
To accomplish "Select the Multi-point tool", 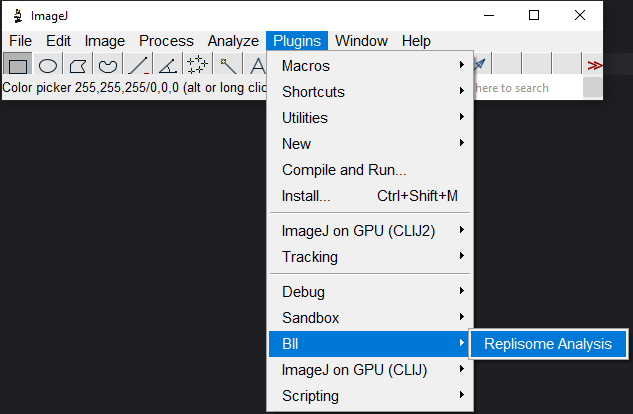I will pos(197,65).
